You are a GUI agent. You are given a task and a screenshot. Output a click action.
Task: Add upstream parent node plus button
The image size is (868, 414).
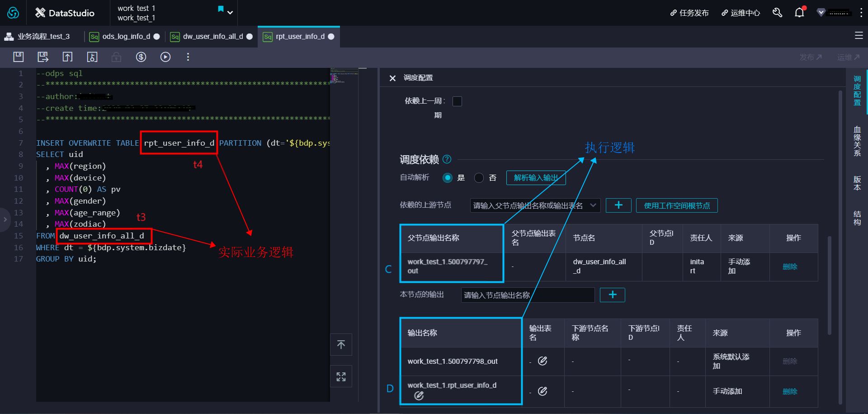pos(618,205)
